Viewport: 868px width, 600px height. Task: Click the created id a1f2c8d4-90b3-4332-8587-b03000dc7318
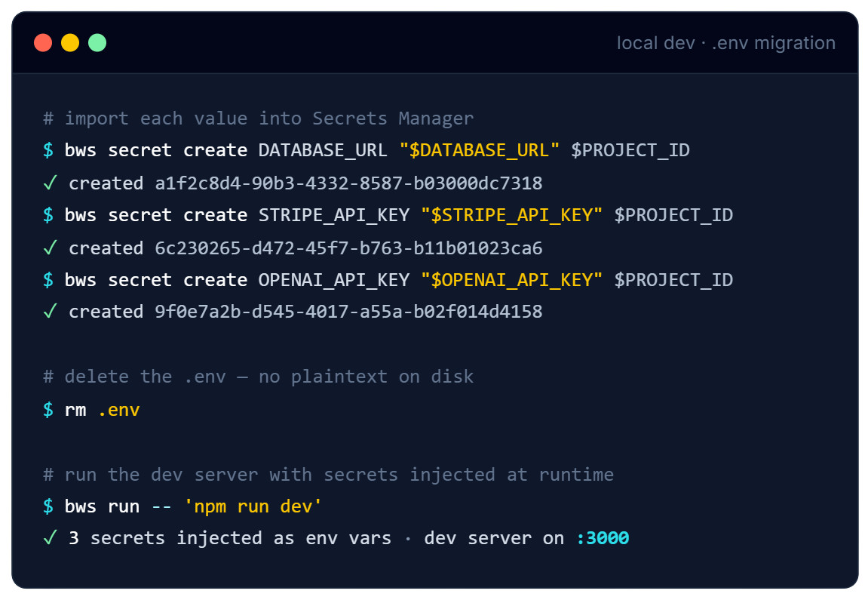(348, 183)
